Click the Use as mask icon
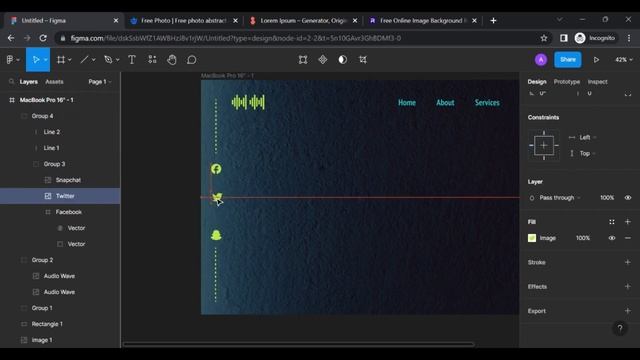The width and height of the screenshot is (640, 360). [x=342, y=60]
